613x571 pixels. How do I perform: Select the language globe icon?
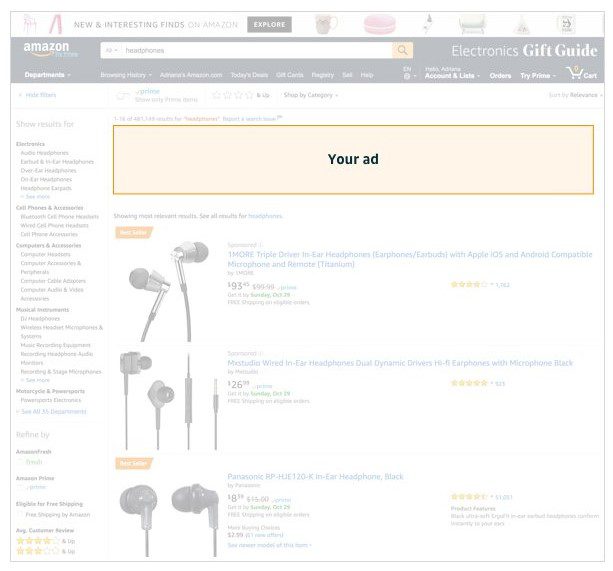[407, 76]
